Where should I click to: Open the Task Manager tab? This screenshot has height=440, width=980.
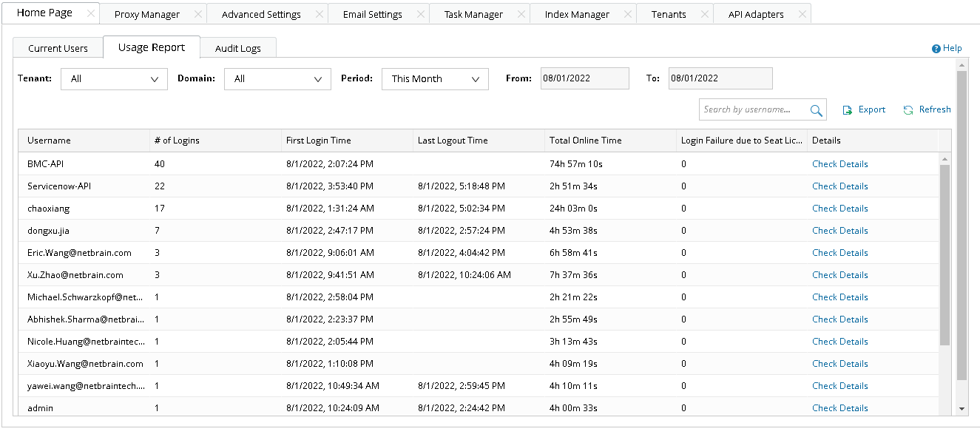[473, 13]
